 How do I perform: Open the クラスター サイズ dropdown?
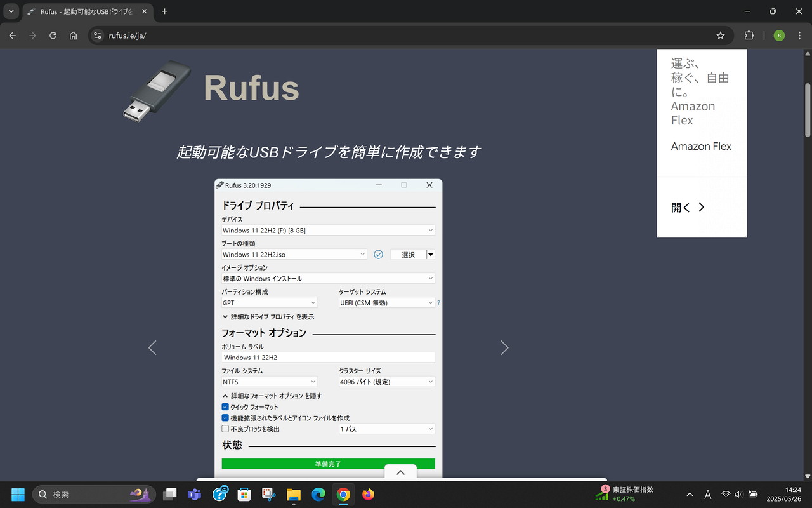click(x=386, y=382)
